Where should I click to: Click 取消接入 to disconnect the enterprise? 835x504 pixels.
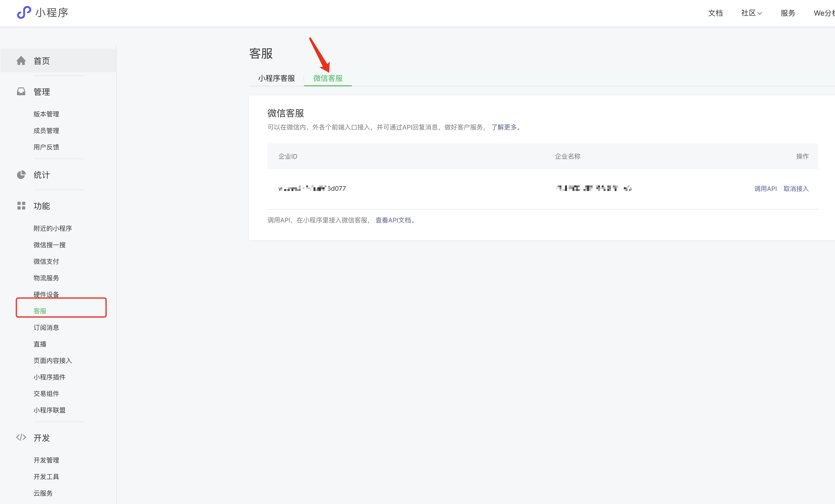[796, 189]
